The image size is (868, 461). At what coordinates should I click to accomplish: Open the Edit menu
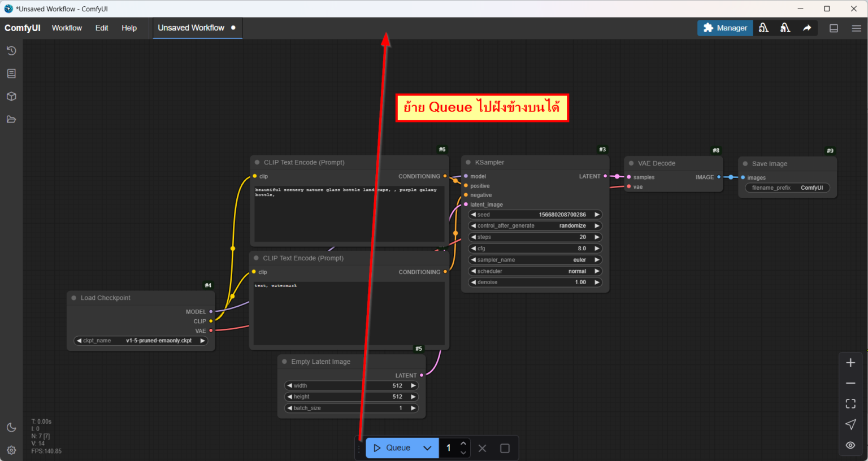pyautogui.click(x=102, y=28)
